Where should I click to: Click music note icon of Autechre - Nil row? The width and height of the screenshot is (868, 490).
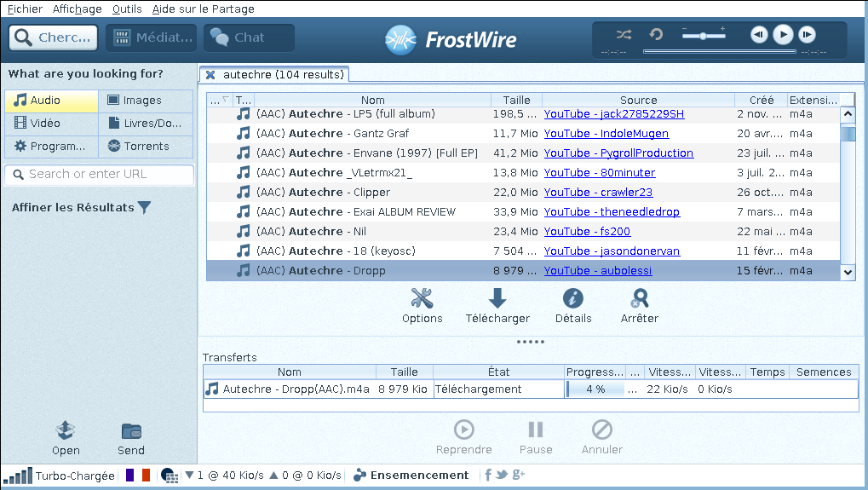pos(243,232)
